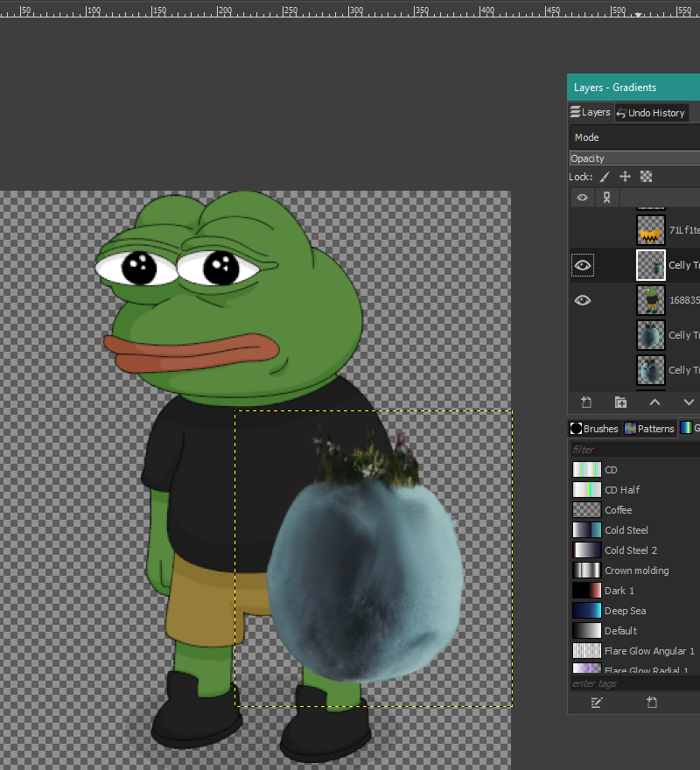Image resolution: width=700 pixels, height=770 pixels.
Task: Hide the 168835 layer via its eye
Action: pyautogui.click(x=583, y=300)
